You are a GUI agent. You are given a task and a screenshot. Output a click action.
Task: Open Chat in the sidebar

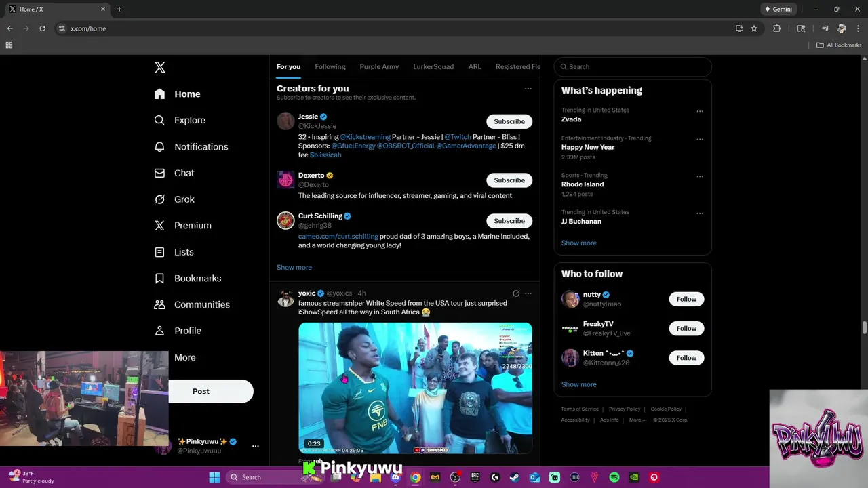[174, 173]
